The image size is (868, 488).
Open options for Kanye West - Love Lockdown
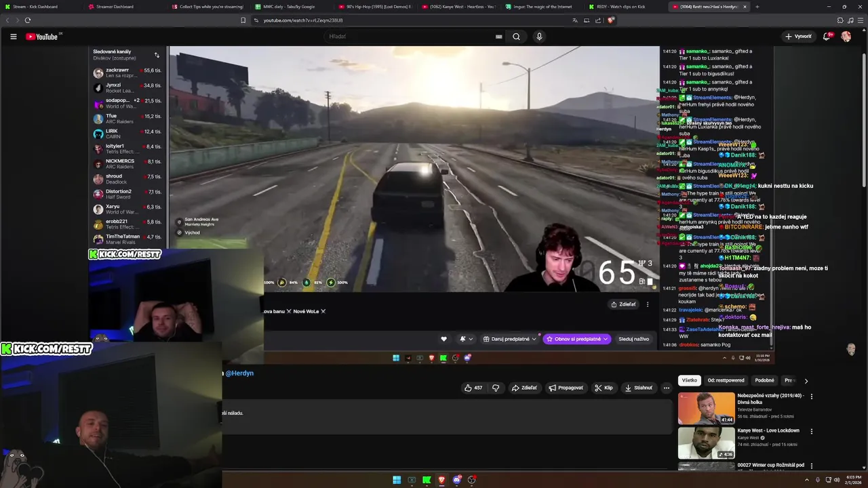[812, 431]
